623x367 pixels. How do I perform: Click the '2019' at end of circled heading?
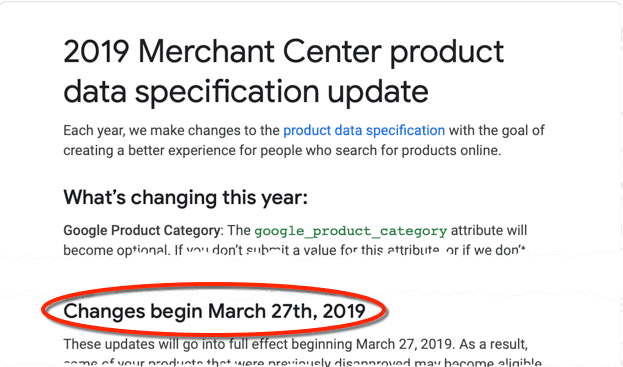click(344, 311)
